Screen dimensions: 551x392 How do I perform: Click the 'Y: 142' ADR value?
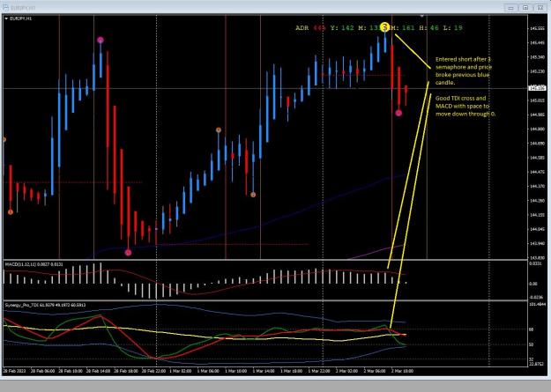coord(342,28)
